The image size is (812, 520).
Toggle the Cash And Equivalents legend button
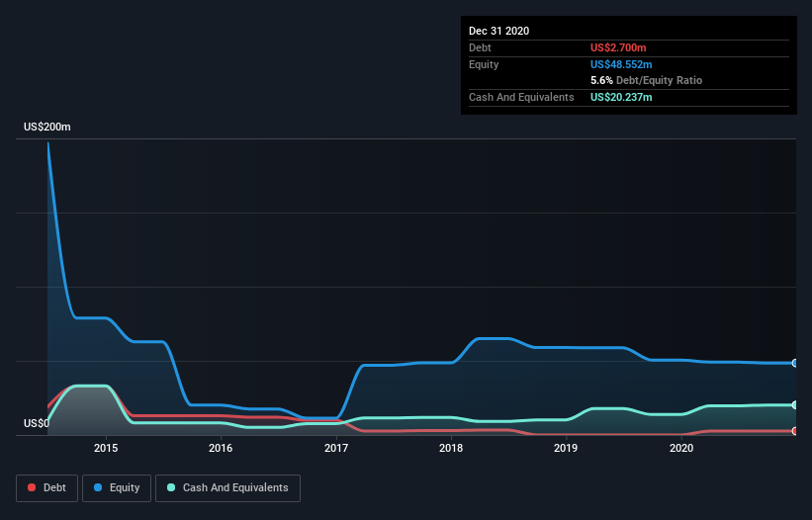227,488
